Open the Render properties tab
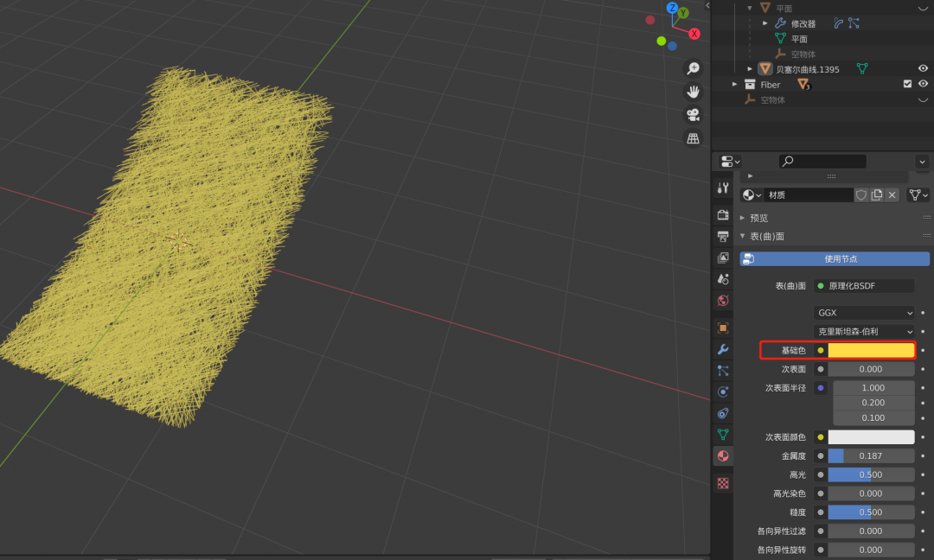 tap(723, 215)
